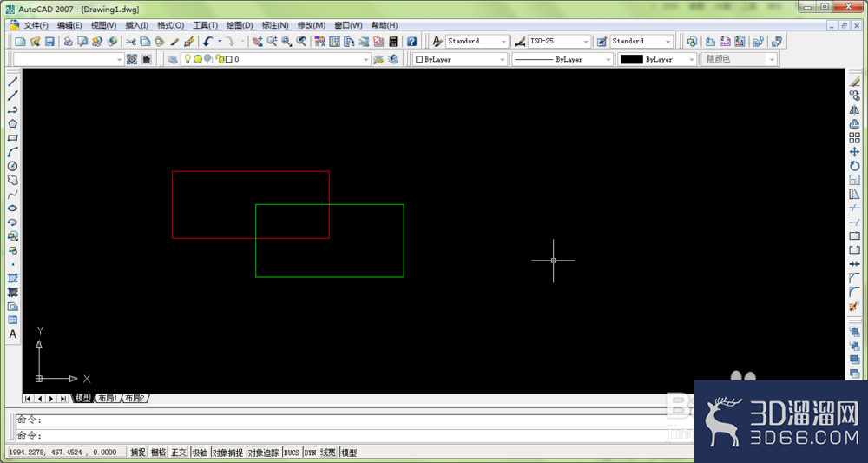Click the Mirror modify tool

(855, 109)
